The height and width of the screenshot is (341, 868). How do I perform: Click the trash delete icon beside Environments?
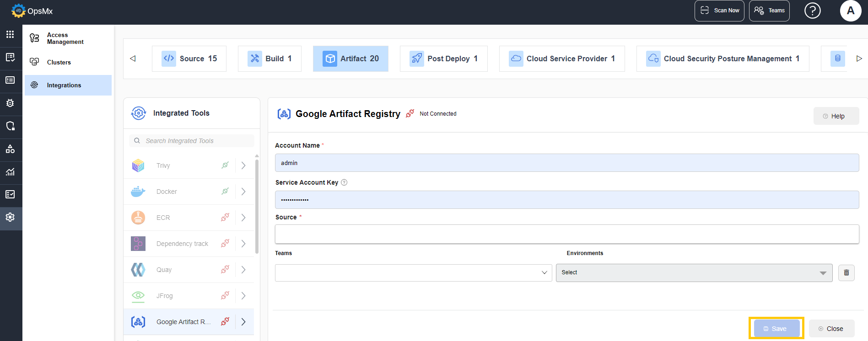point(846,273)
